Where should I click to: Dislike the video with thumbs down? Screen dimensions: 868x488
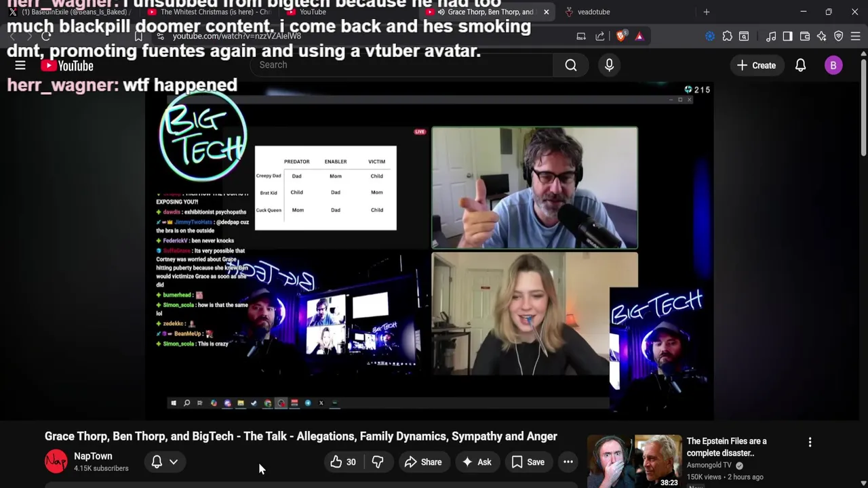[x=378, y=462]
